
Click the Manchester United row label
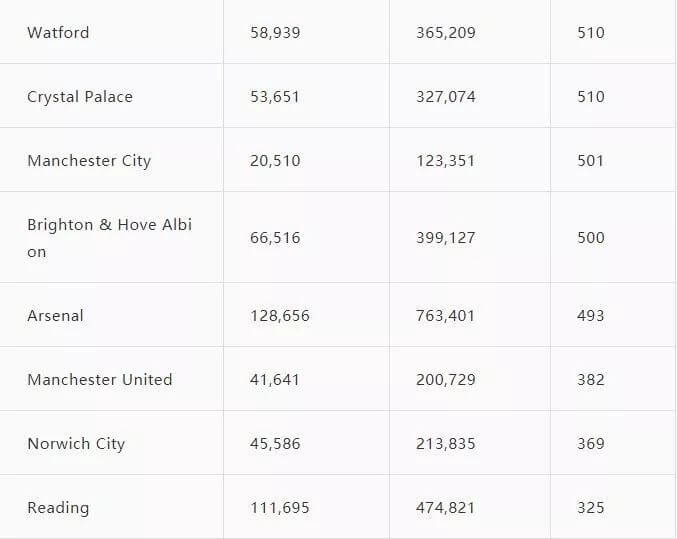click(x=100, y=380)
